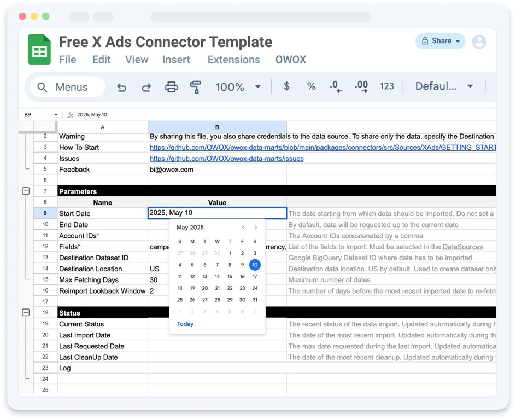
Task: Click the Google Sheets logo icon
Action: (x=39, y=49)
